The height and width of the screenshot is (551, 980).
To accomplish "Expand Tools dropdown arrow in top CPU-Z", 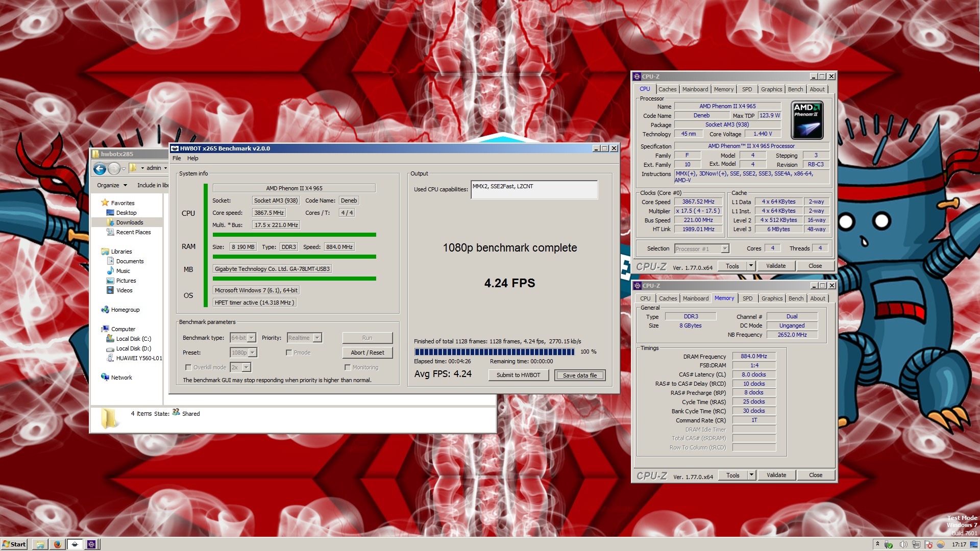I will click(750, 266).
